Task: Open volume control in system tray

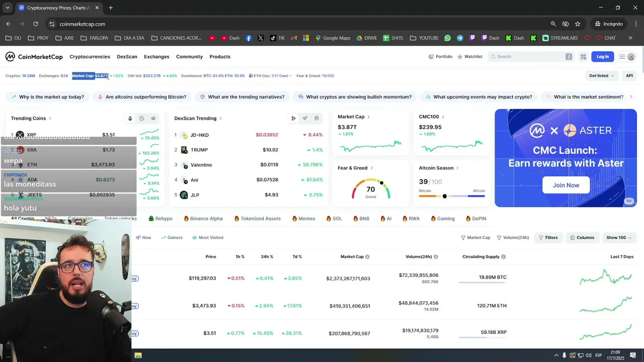Action: [x=588, y=355]
